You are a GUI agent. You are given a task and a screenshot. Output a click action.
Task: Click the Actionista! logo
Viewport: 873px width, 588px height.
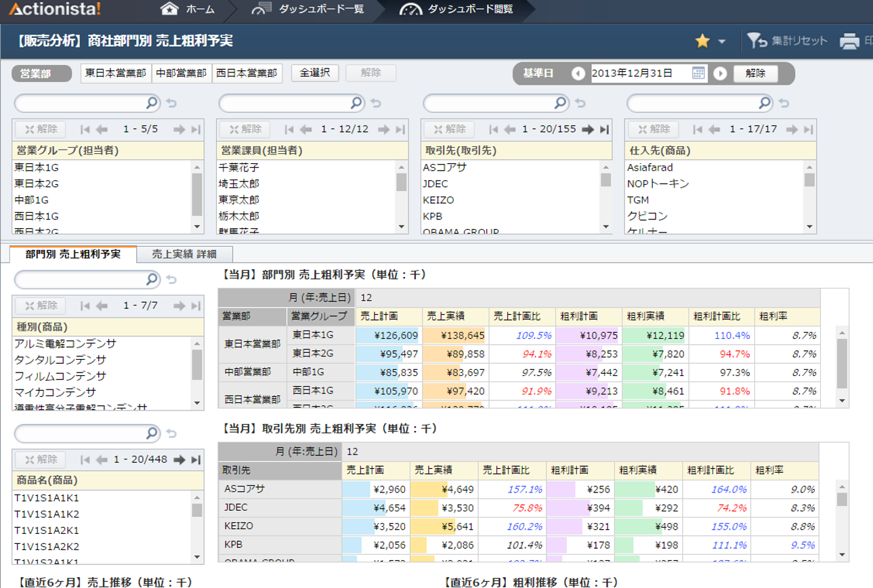tap(54, 9)
